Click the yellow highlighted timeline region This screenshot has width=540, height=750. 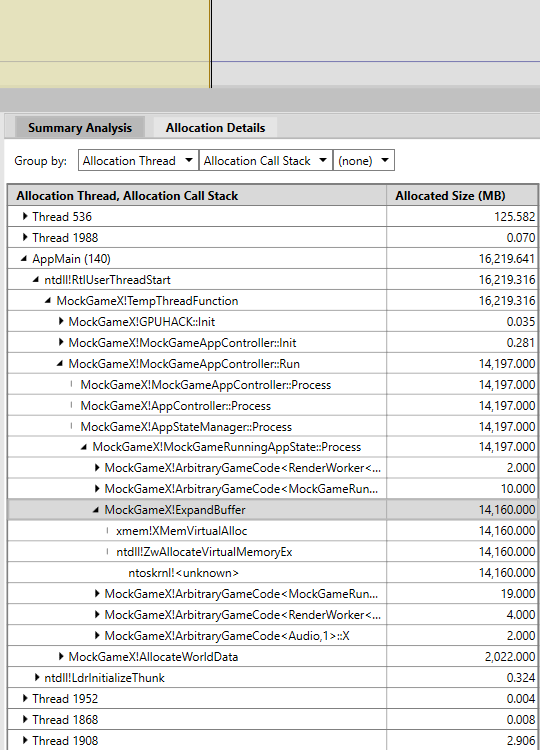[104, 43]
